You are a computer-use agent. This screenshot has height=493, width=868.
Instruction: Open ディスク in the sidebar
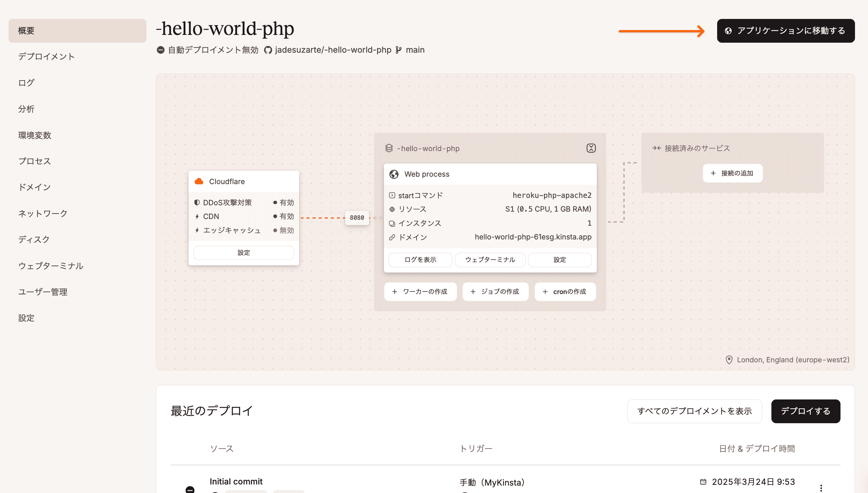[34, 239]
